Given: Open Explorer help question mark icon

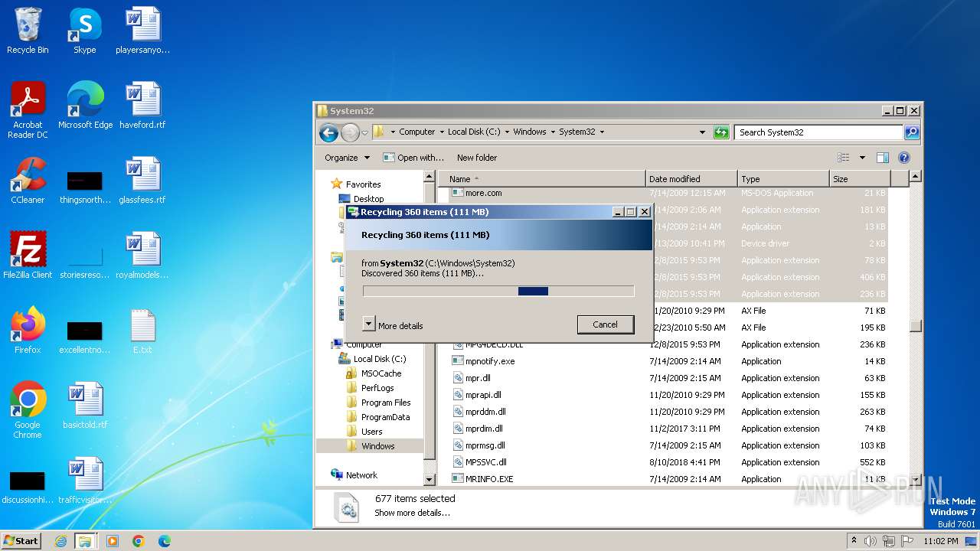Looking at the screenshot, I should (903, 158).
